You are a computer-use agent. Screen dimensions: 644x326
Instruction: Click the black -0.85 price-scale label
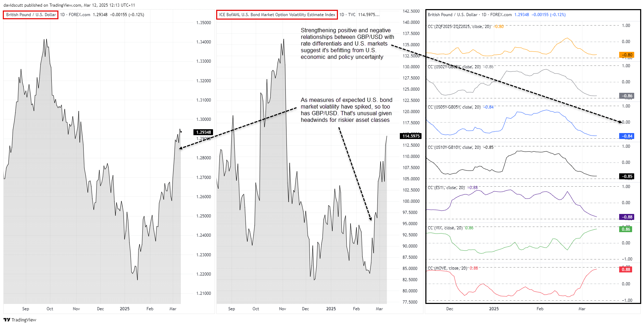pos(627,176)
